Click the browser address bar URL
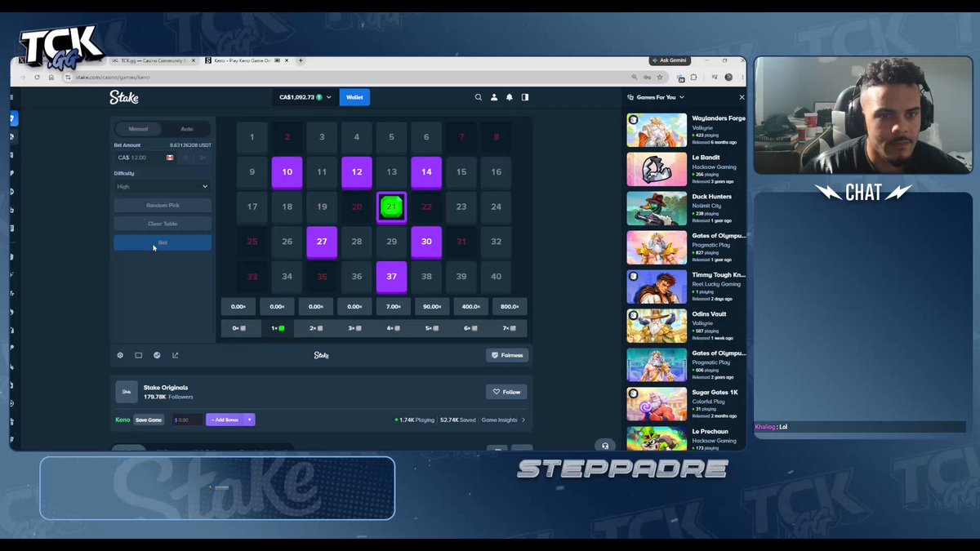This screenshot has height=551, width=980. pyautogui.click(x=113, y=77)
